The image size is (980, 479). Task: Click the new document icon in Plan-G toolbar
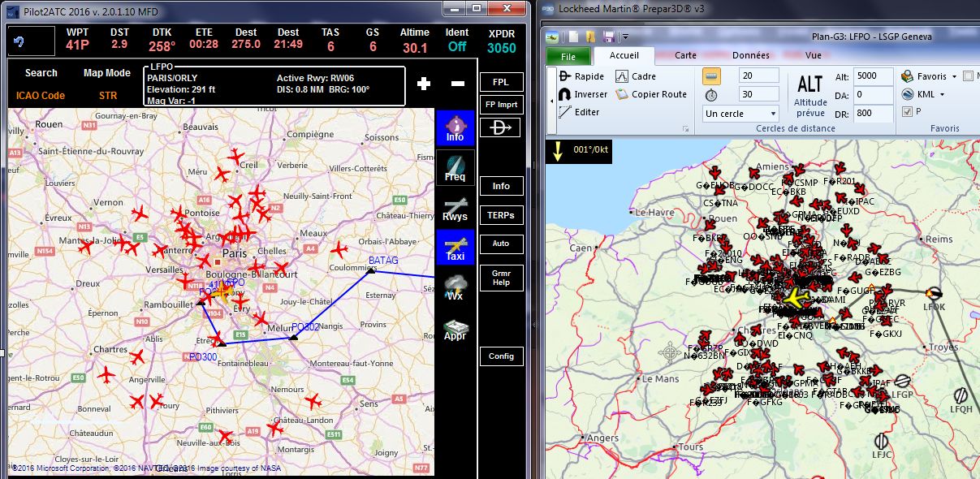(572, 36)
